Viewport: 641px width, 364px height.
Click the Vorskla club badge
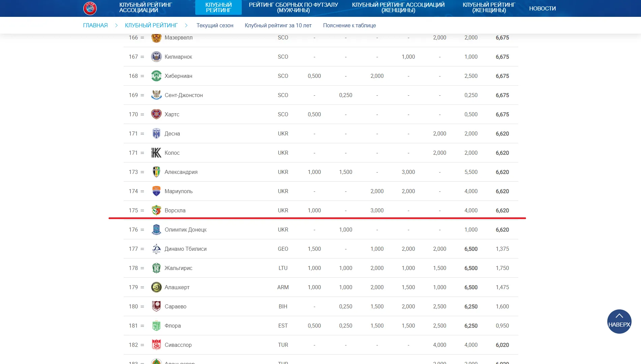tap(156, 210)
